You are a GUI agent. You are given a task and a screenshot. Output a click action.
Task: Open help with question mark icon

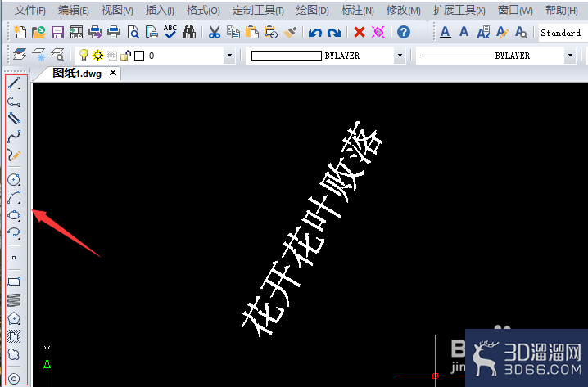pos(404,32)
